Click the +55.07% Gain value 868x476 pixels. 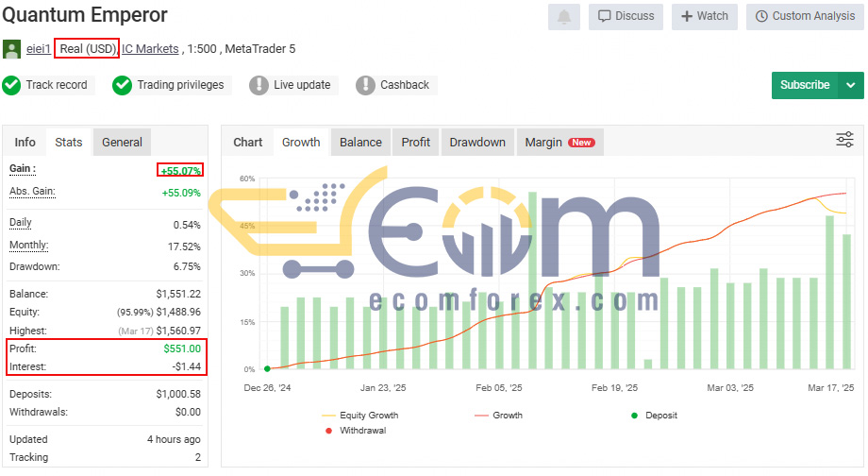point(180,171)
